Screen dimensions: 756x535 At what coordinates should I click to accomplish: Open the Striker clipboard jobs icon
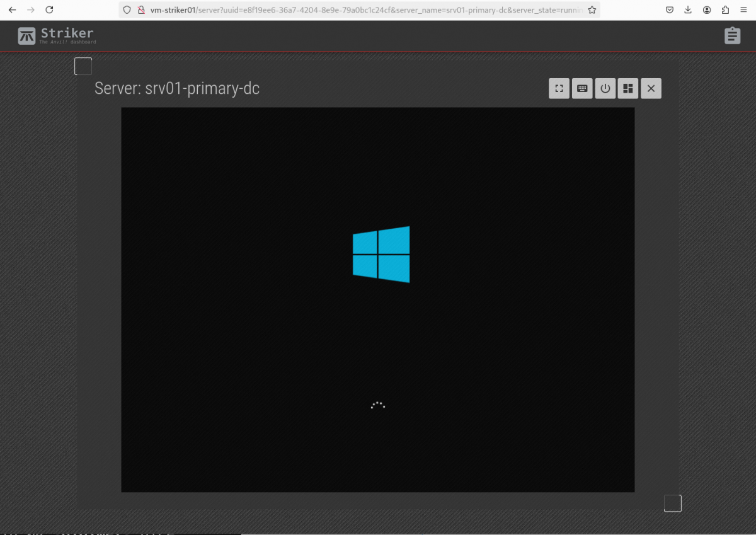[732, 36]
